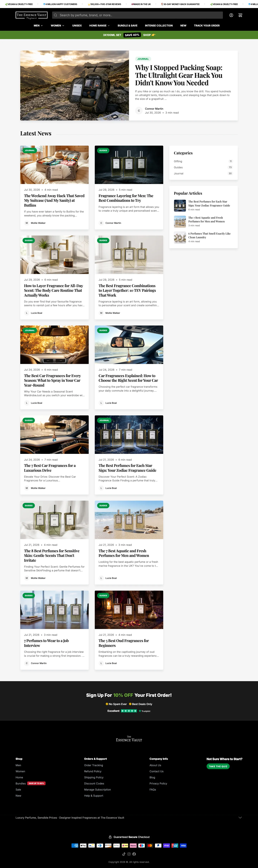Open the NEW menu item
This screenshot has width=258, height=868.
(183, 26)
